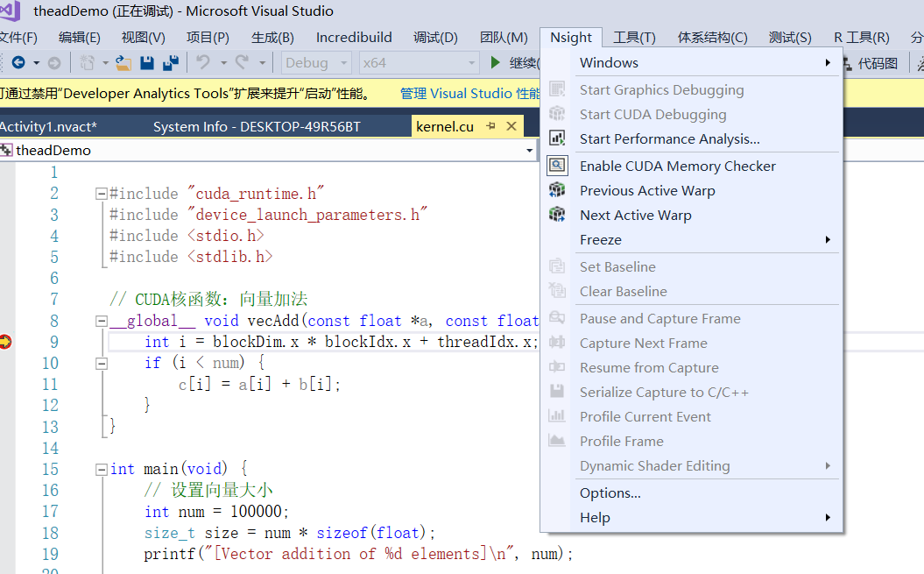The width and height of the screenshot is (924, 574).
Task: Click the Serialize Capture to C/C++ icon
Action: [x=557, y=392]
